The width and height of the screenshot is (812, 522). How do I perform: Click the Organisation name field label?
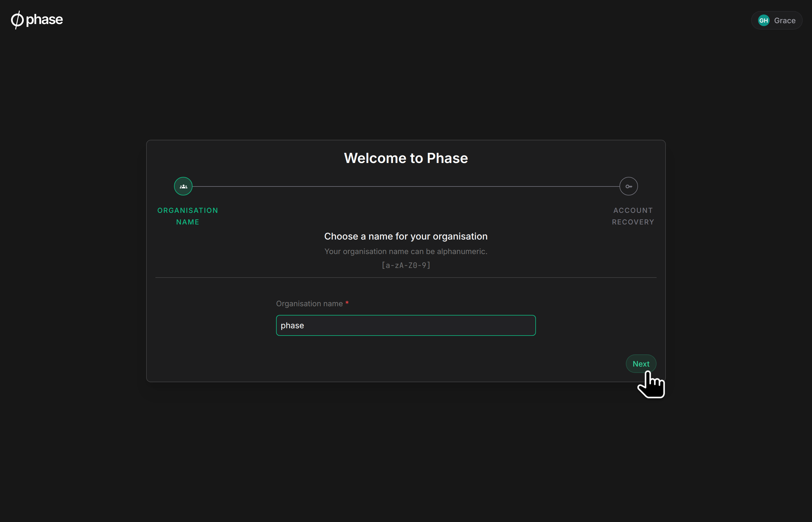[309, 304]
